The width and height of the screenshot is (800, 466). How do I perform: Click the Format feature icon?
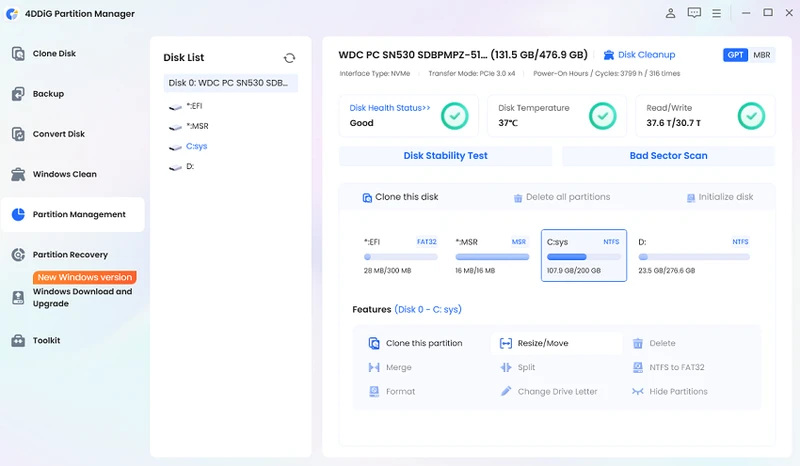374,391
